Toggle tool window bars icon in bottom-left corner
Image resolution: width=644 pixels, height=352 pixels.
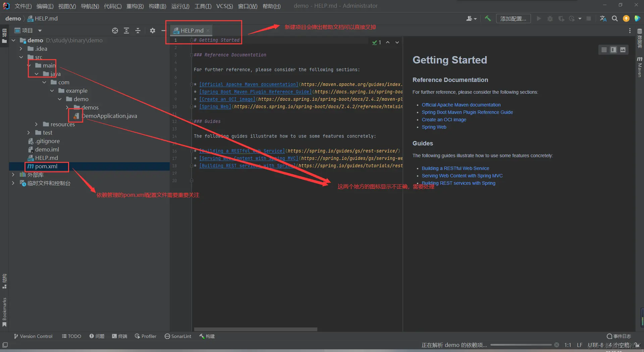(5, 345)
